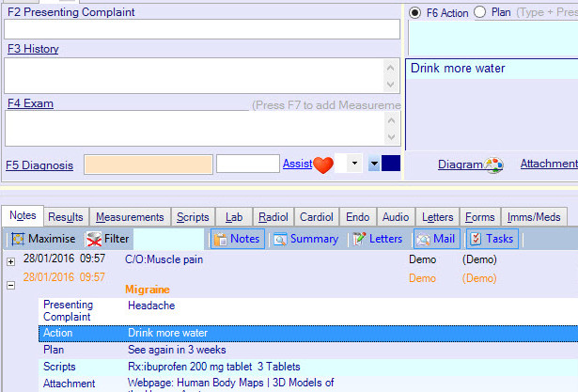Switch to the Lab tab
Screen dimensions: 578x392
tap(234, 217)
